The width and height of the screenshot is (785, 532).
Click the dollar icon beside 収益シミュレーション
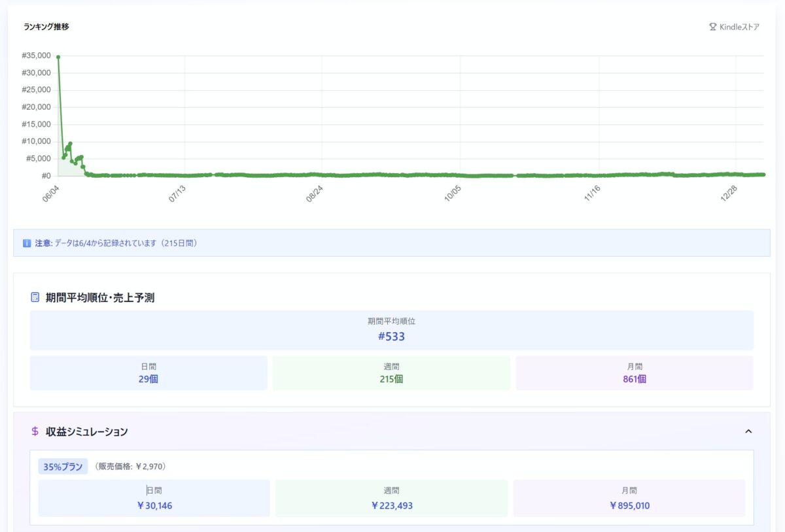coord(35,431)
